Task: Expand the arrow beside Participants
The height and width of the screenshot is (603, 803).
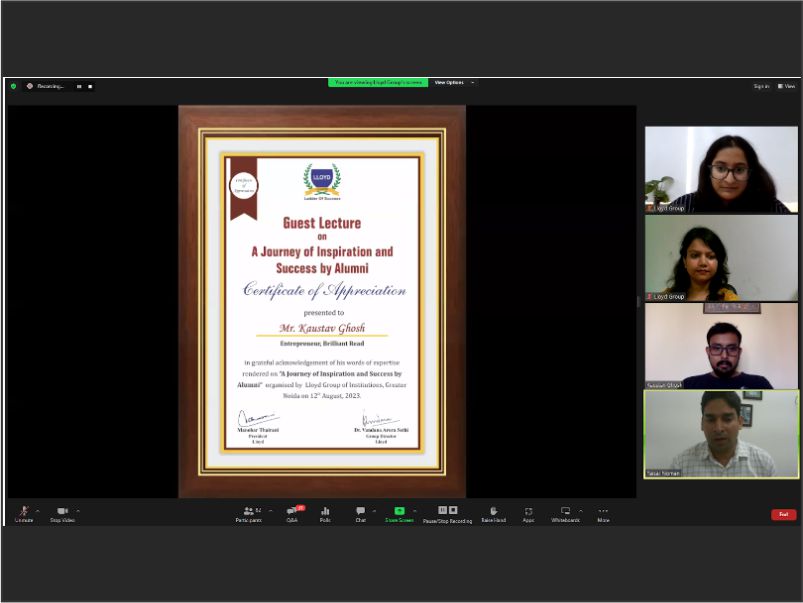Action: [x=270, y=511]
